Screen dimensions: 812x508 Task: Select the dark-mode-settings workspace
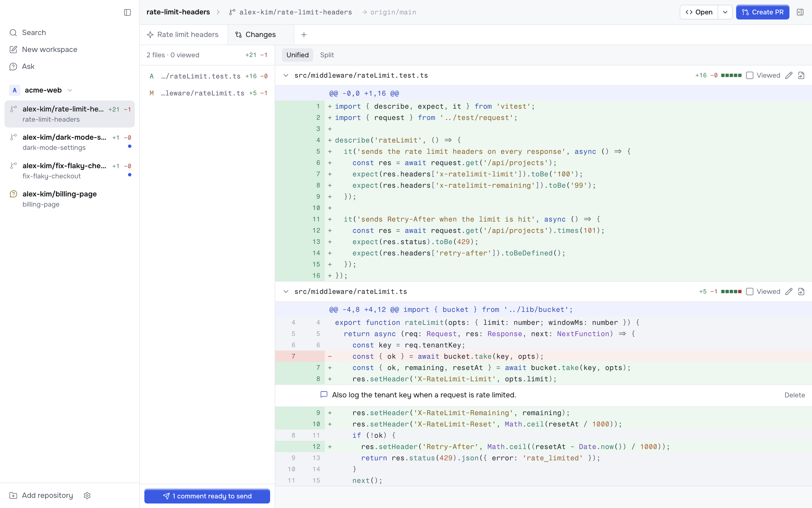(x=69, y=143)
